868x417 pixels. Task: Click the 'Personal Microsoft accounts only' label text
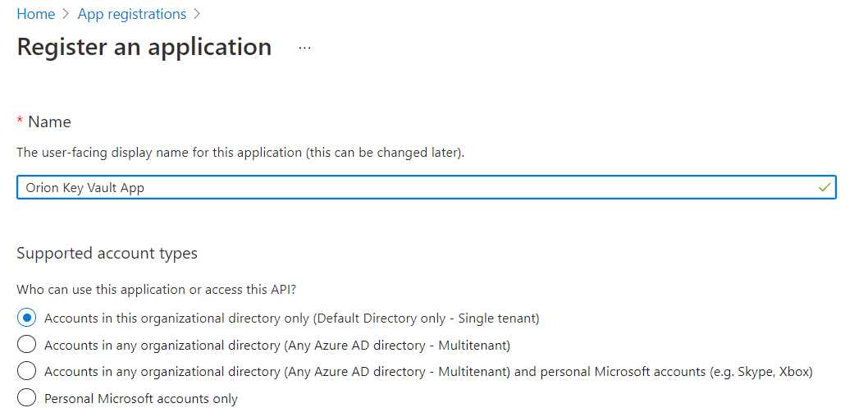click(141, 399)
